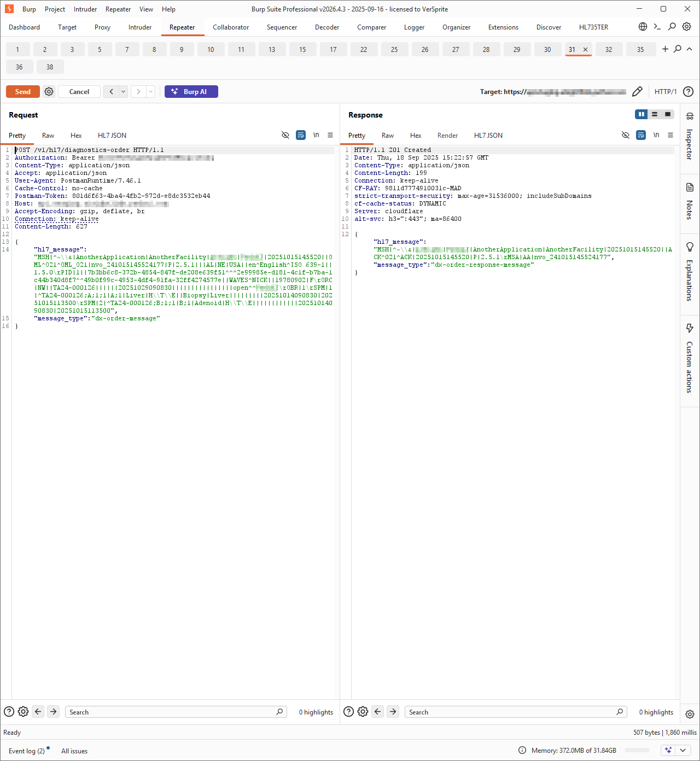700x761 pixels.
Task: Focus the Response search field
Action: click(516, 712)
